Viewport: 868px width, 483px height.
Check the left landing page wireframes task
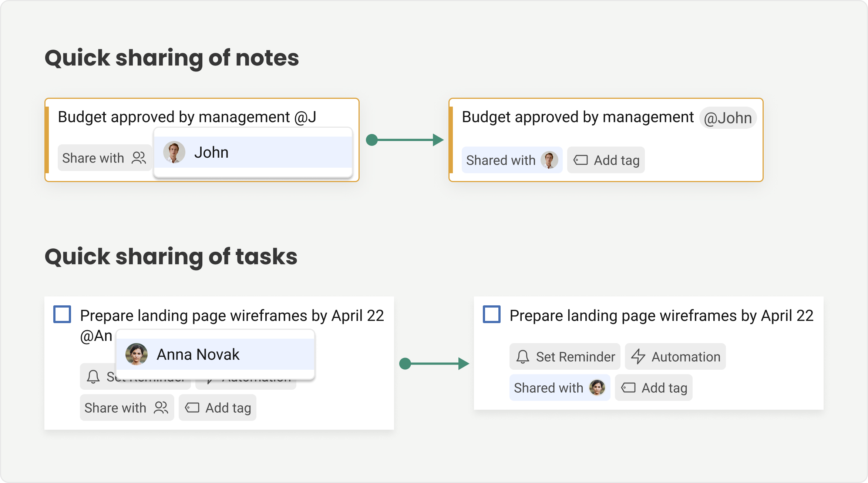click(x=62, y=314)
